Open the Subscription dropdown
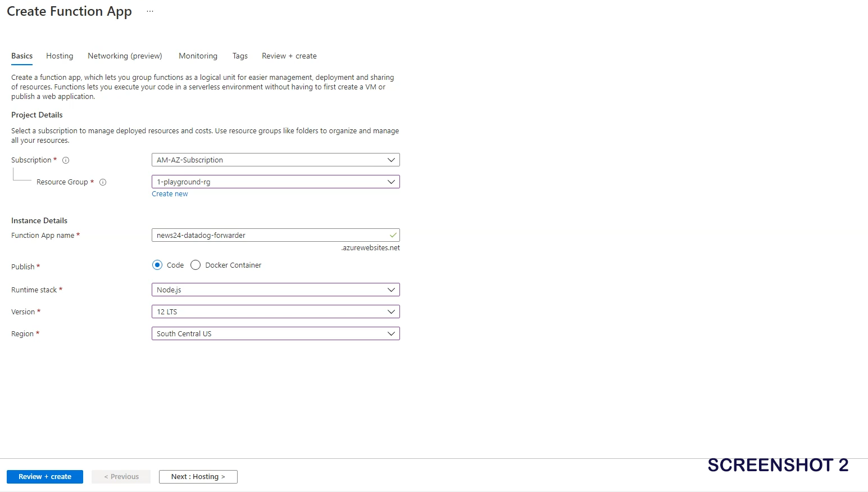The height and width of the screenshot is (492, 868). [x=275, y=160]
